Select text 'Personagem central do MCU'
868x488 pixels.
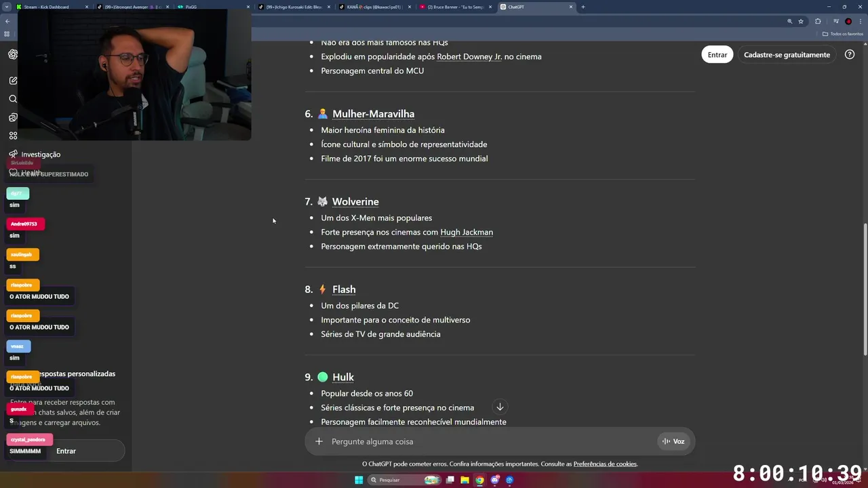[372, 70]
